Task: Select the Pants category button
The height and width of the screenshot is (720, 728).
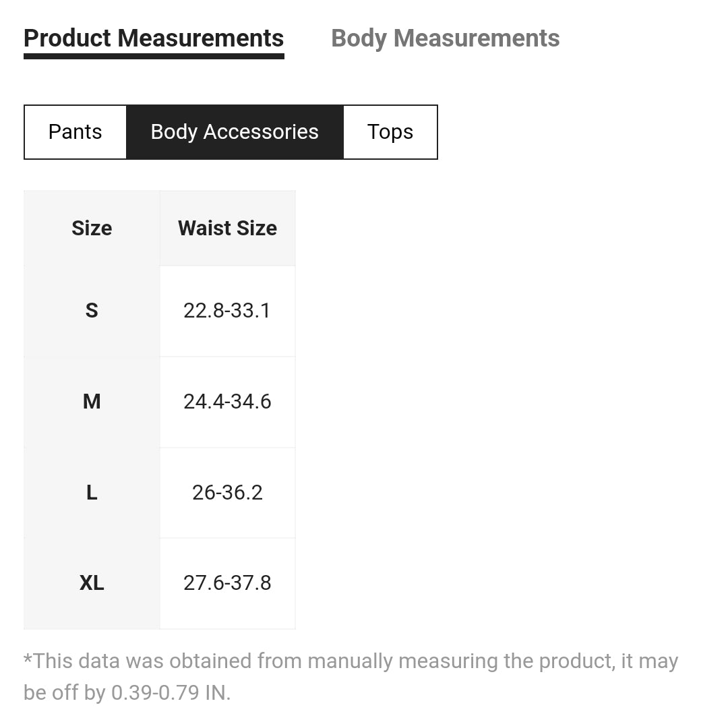Action: [75, 132]
